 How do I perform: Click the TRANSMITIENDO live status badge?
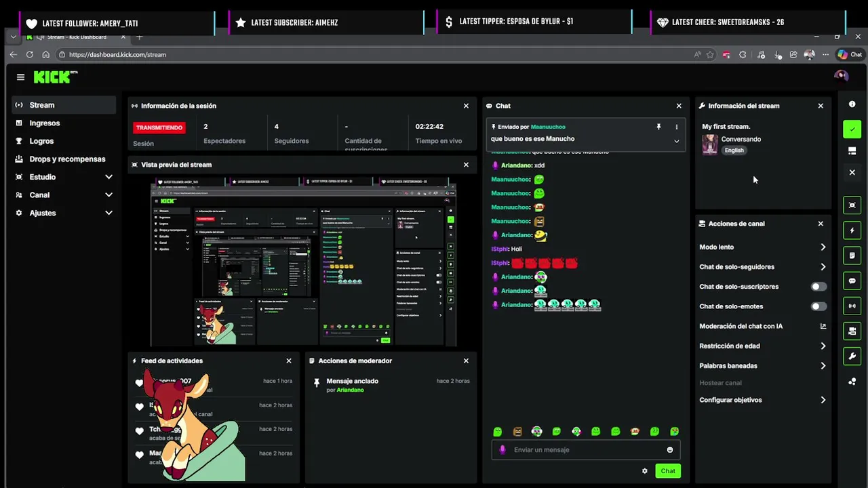[159, 127]
